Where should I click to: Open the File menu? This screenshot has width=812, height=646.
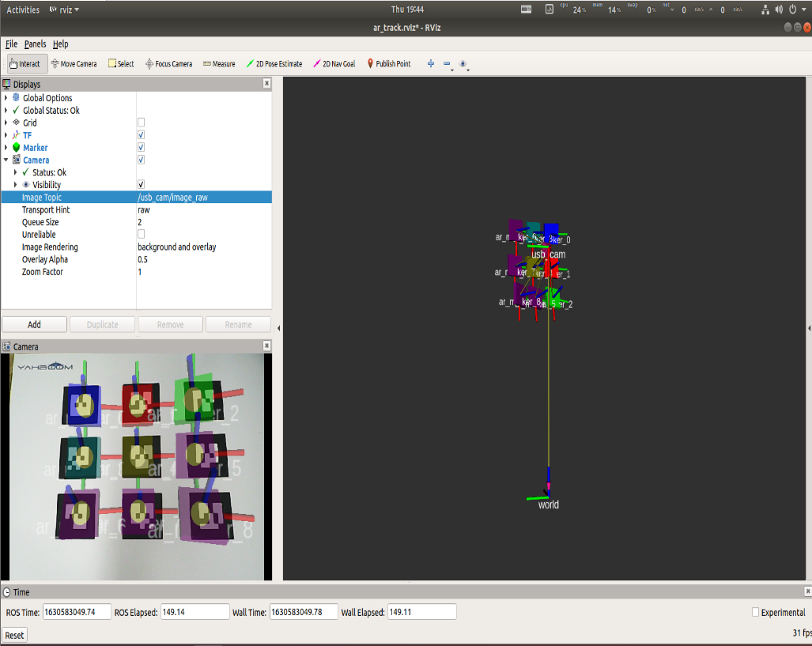click(x=11, y=44)
